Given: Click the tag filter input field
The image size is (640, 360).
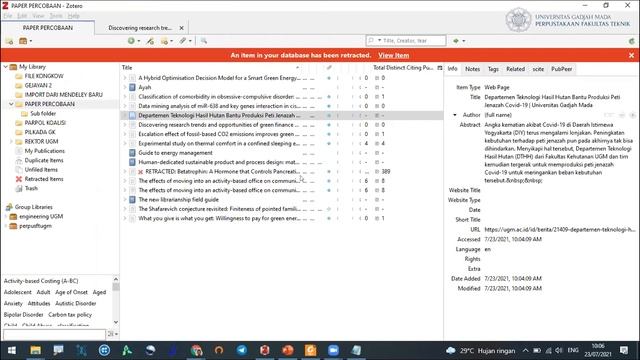Looking at the screenshot, I should point(54,335).
